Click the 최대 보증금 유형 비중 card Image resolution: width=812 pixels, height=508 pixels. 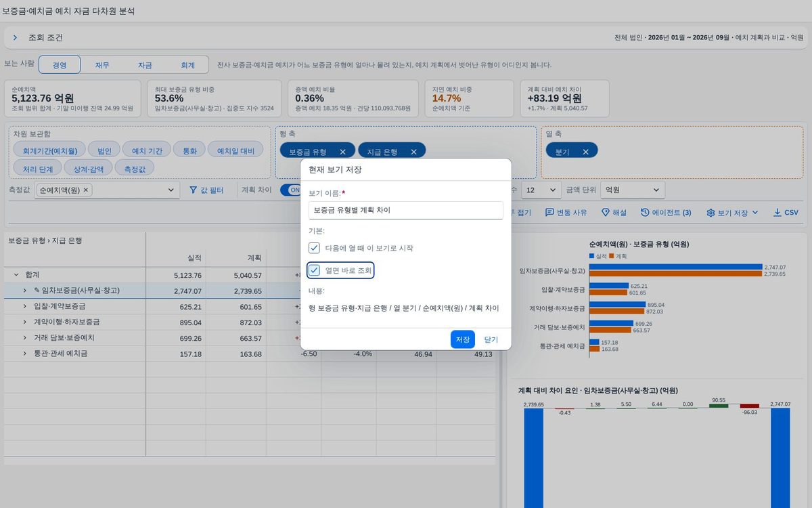click(215, 99)
